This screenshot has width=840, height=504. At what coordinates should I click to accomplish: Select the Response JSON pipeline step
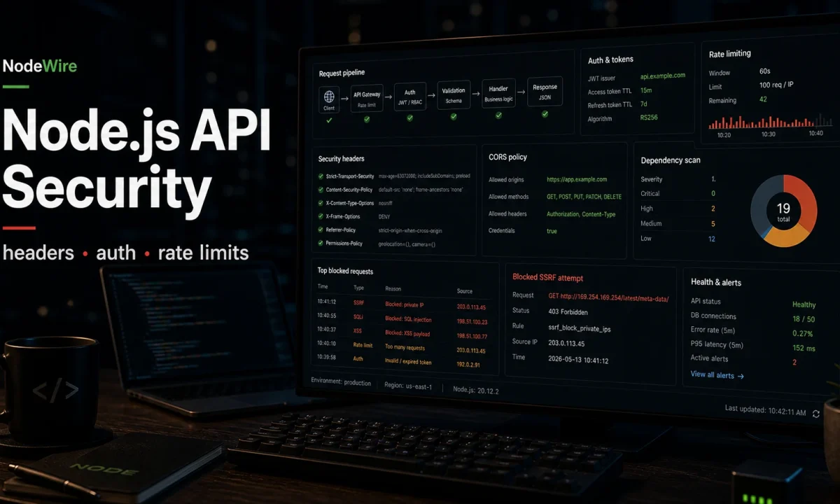(545, 92)
